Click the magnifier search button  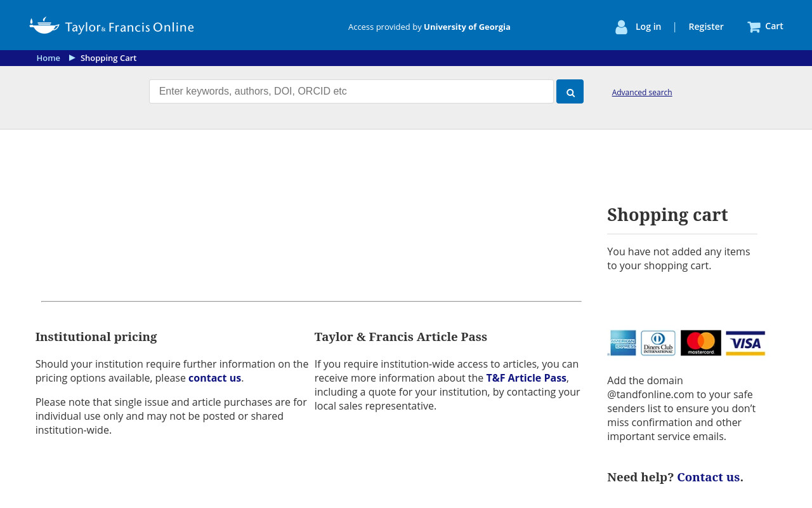(570, 91)
